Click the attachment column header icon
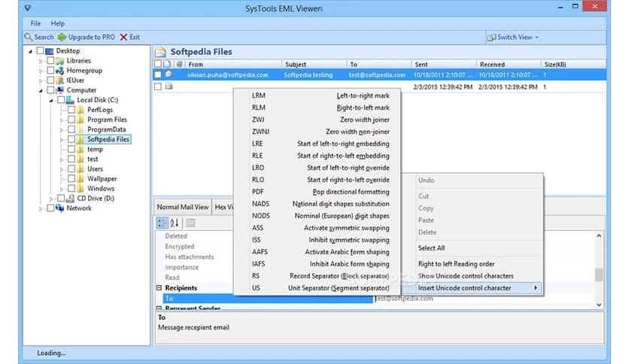Image resolution: width=629 pixels, height=364 pixels. 179,64
